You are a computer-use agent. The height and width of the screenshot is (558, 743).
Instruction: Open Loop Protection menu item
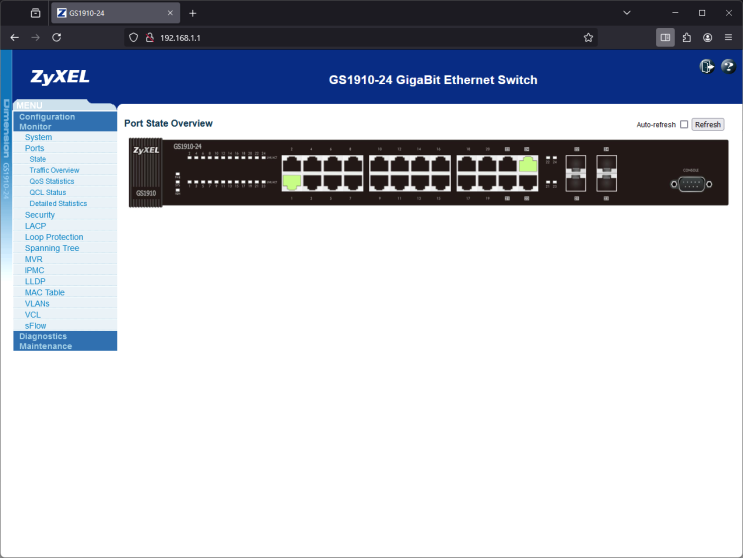click(54, 237)
